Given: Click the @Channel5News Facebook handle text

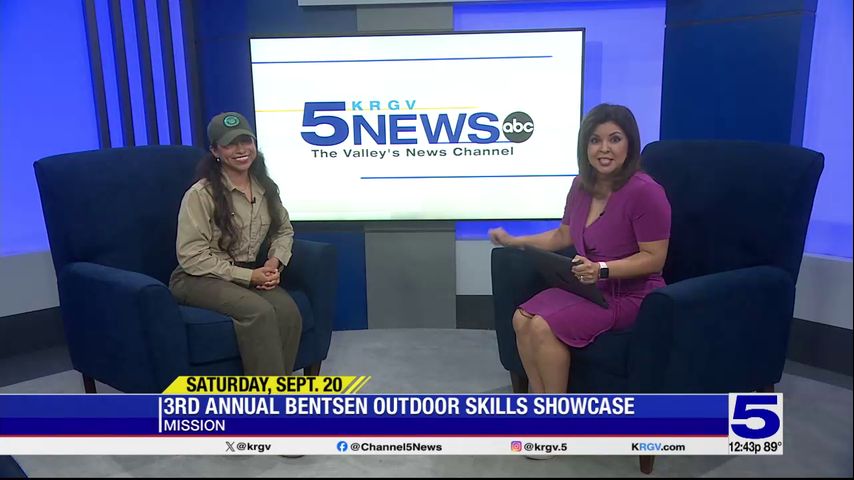Looking at the screenshot, I should pos(395,446).
